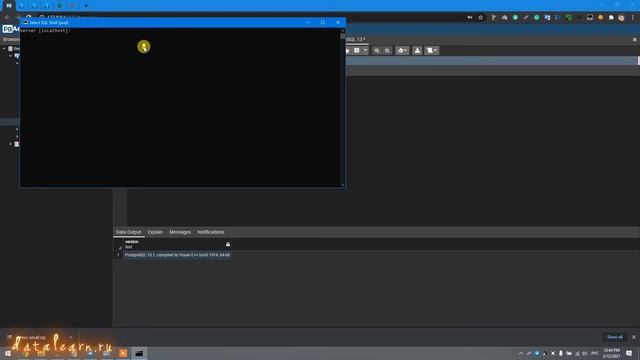Open the commit/rollback toolbar dropdown
The image size is (640, 360).
(402, 51)
